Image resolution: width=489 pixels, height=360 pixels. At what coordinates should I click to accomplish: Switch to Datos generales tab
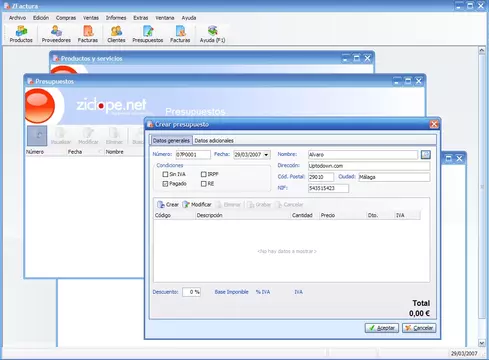[171, 140]
